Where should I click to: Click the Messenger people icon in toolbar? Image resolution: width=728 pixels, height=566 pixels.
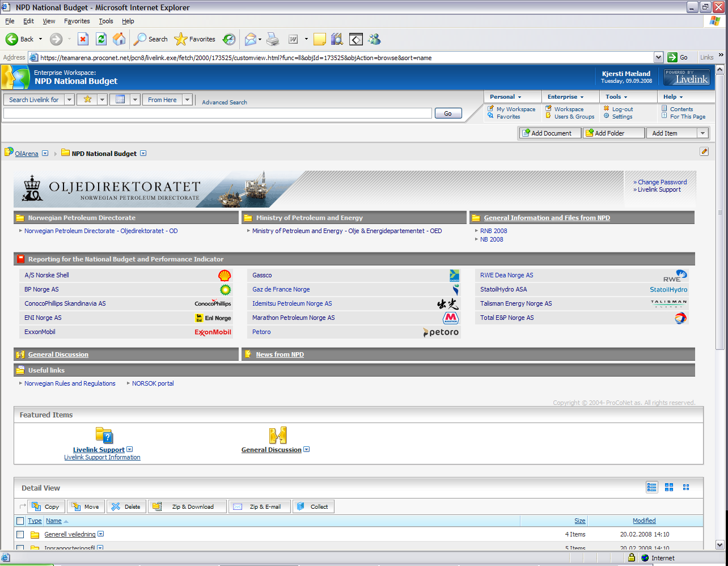(x=374, y=39)
